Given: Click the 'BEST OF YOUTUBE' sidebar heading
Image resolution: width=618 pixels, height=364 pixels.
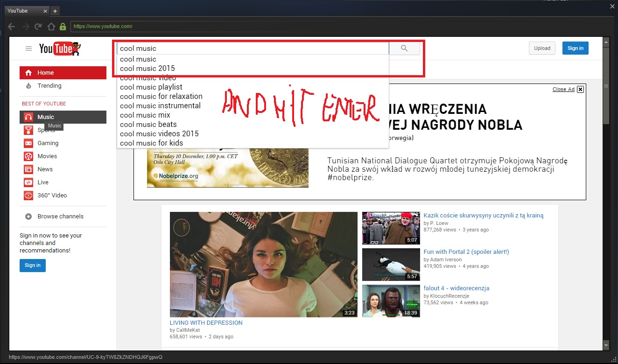Looking at the screenshot, I should [x=44, y=104].
